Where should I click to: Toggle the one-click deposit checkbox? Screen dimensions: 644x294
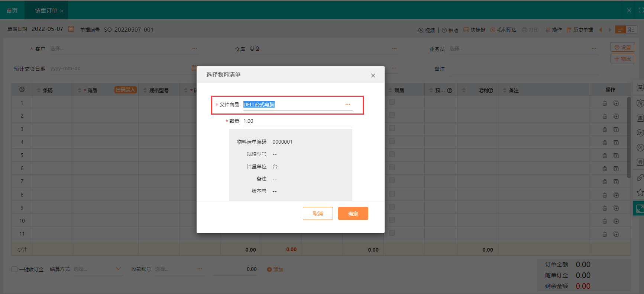coord(14,269)
